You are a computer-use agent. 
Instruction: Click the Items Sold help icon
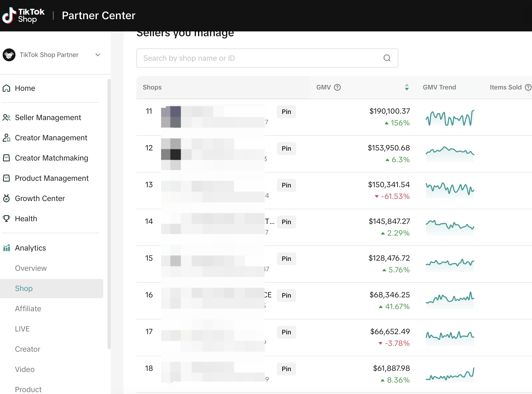click(528, 87)
